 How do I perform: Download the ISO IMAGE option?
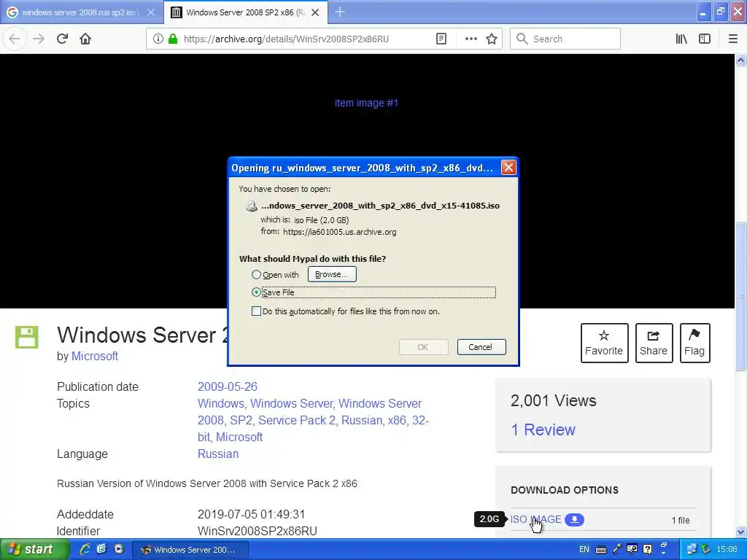point(536,519)
